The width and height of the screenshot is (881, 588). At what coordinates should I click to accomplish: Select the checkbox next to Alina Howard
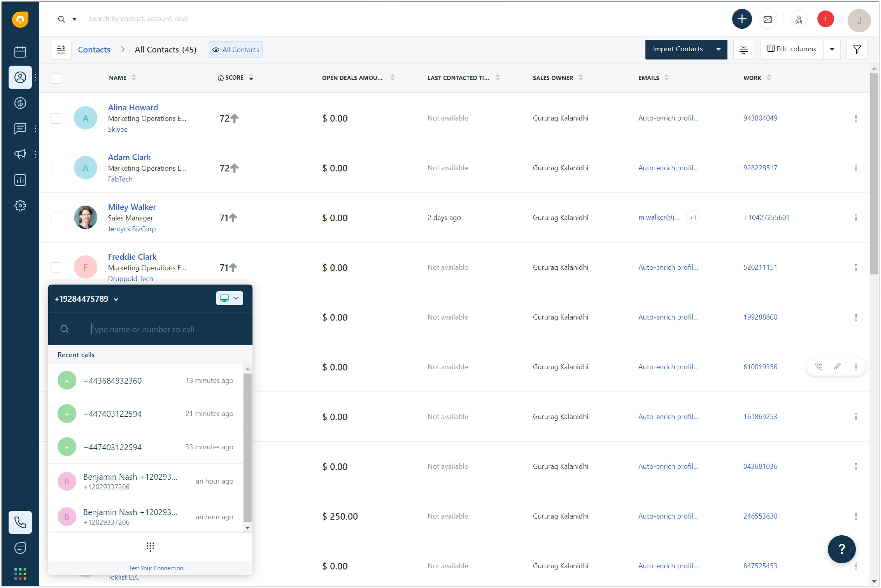(x=56, y=118)
